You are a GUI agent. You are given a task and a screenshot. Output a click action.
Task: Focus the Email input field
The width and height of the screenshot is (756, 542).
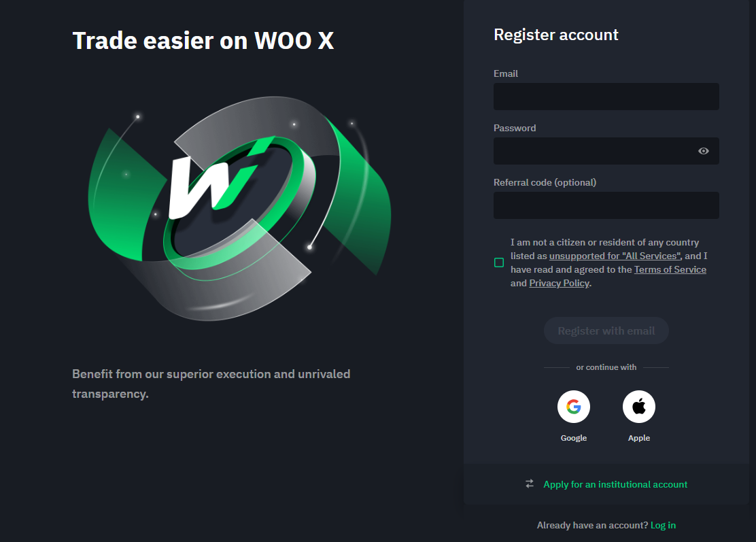coord(606,97)
